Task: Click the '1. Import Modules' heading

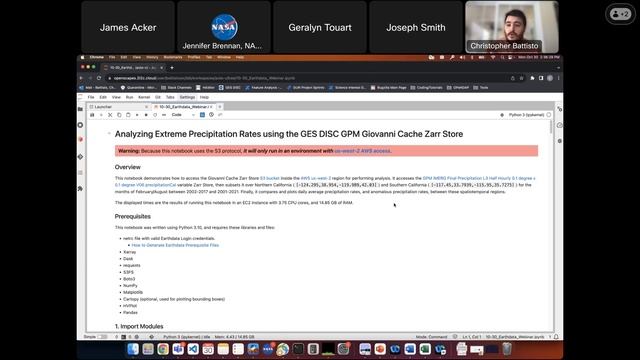Action: (139, 326)
